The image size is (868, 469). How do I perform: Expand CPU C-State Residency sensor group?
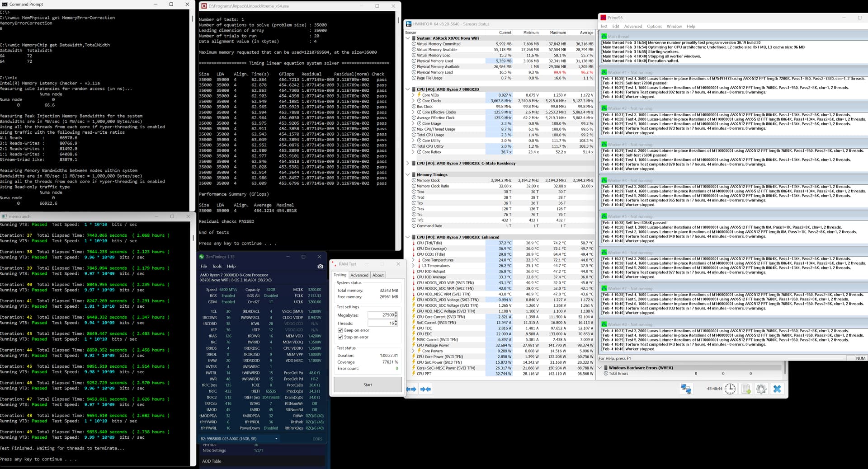pos(408,164)
